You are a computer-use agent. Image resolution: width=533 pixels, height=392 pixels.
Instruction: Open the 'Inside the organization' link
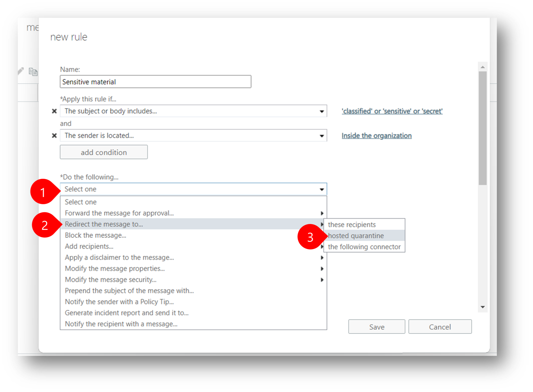(x=376, y=136)
